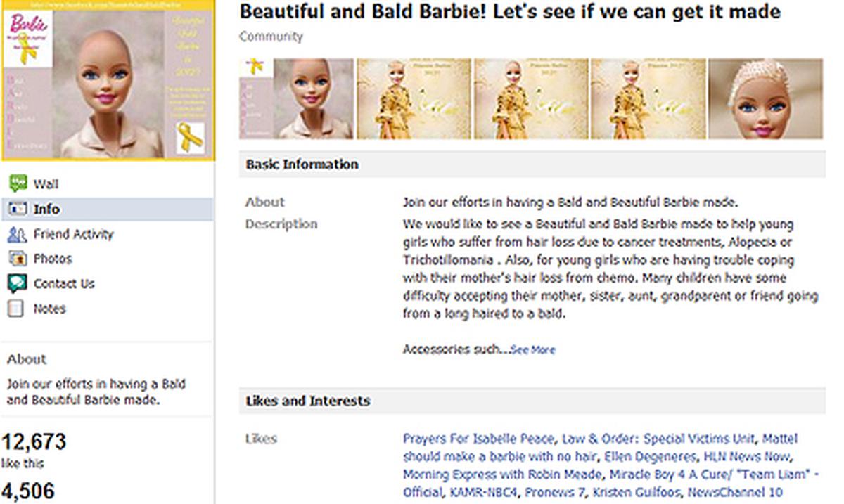Open first photo thumbnail with yellow ribbon
Image resolution: width=844 pixels, height=504 pixels.
click(296, 98)
